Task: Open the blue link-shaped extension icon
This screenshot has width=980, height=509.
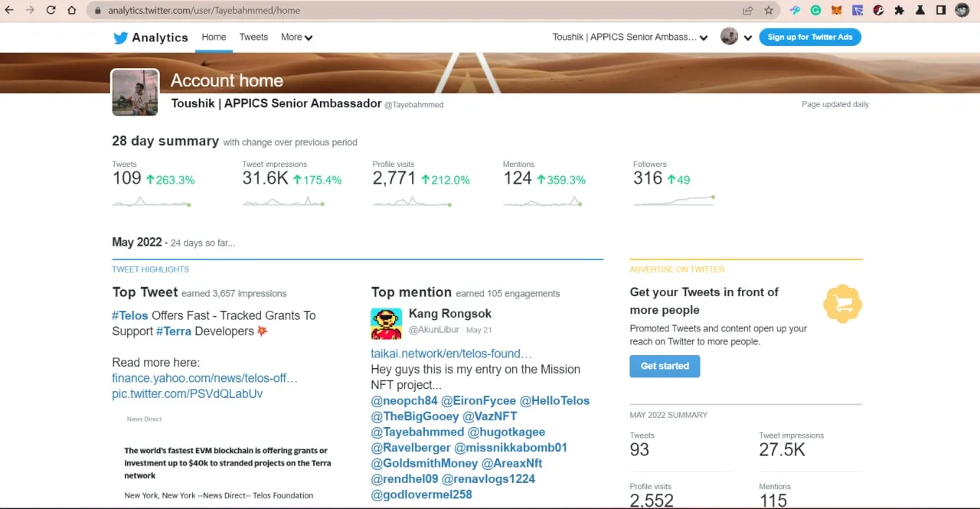Action: pos(795,11)
